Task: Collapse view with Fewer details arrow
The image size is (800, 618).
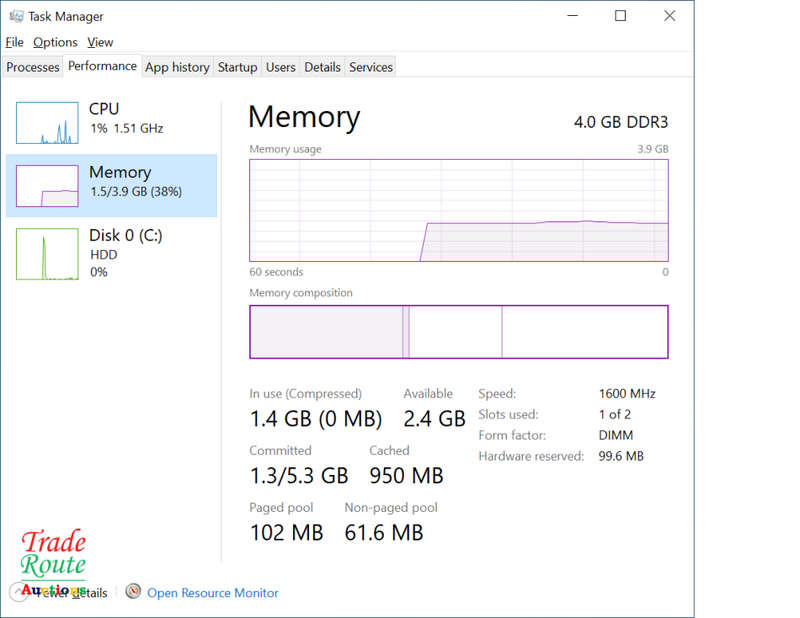Action: [x=19, y=592]
